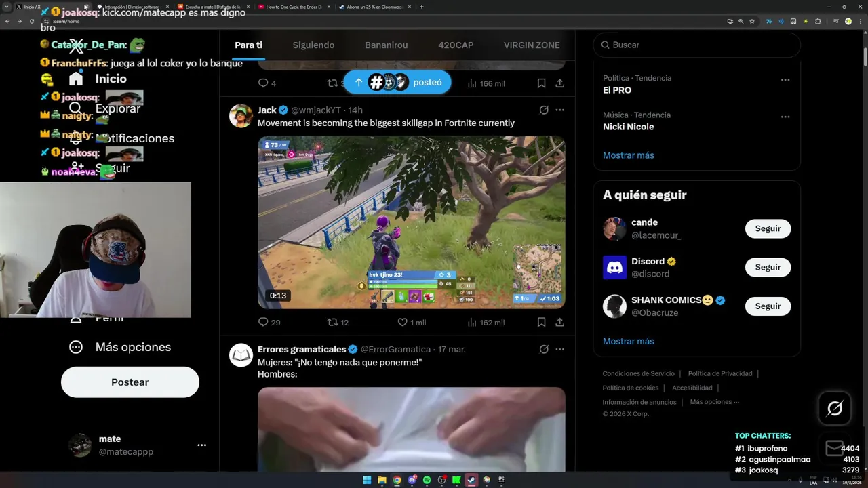Play Jack's Fortnite video

tap(411, 222)
